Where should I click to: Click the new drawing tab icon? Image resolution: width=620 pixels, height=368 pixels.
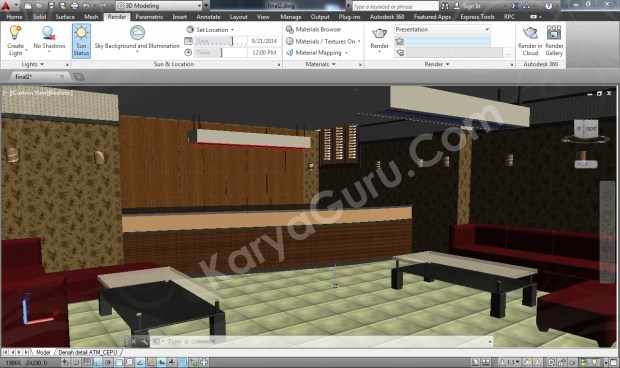[79, 77]
